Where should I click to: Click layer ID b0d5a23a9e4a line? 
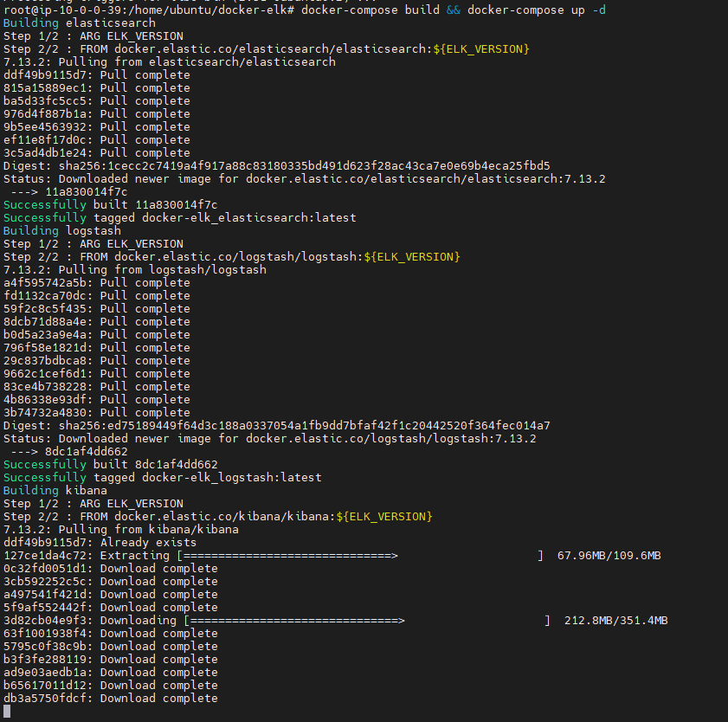(x=97, y=335)
